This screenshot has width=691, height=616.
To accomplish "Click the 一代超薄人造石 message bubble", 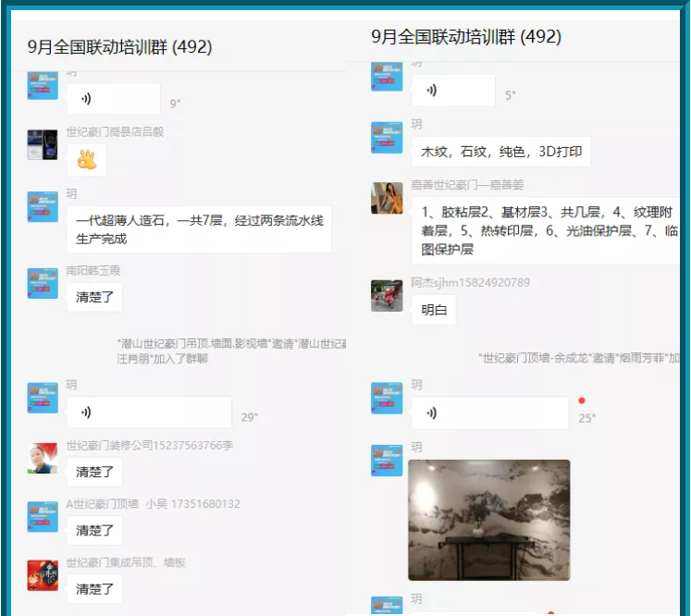I will (198, 229).
